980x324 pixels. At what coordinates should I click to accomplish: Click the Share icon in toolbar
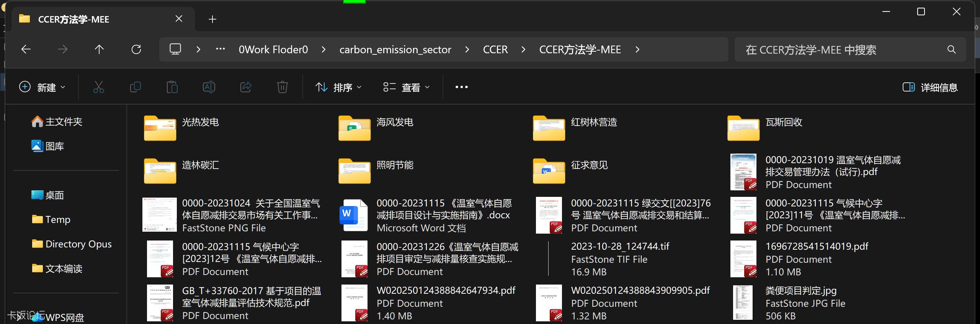pos(245,87)
